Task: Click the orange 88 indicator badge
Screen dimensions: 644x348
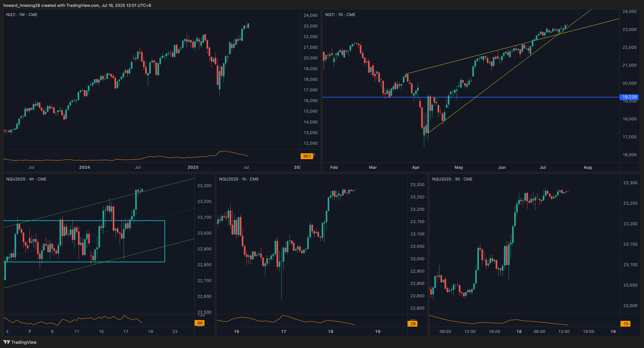Action: pyautogui.click(x=200, y=323)
